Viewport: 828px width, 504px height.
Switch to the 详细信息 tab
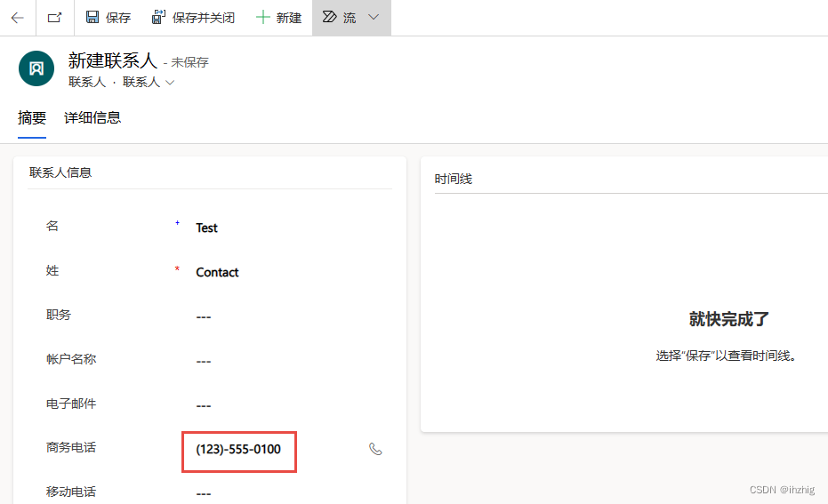pyautogui.click(x=92, y=117)
